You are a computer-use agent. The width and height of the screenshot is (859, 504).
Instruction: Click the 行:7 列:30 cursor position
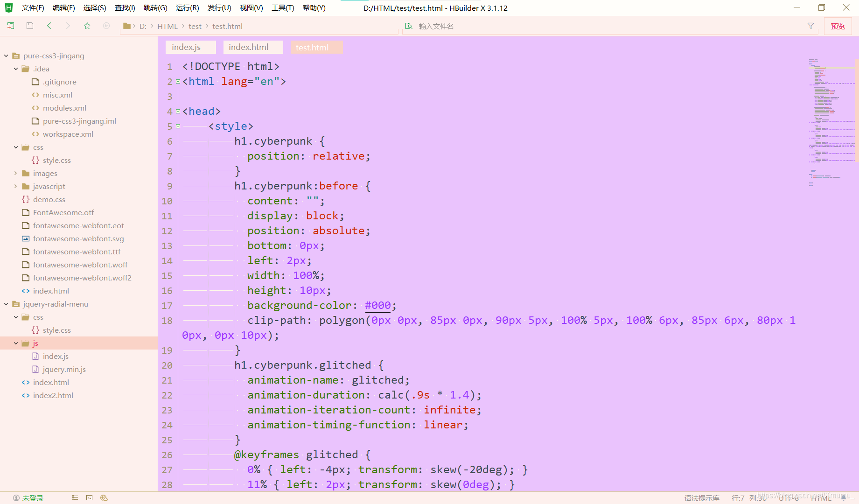pos(749,498)
